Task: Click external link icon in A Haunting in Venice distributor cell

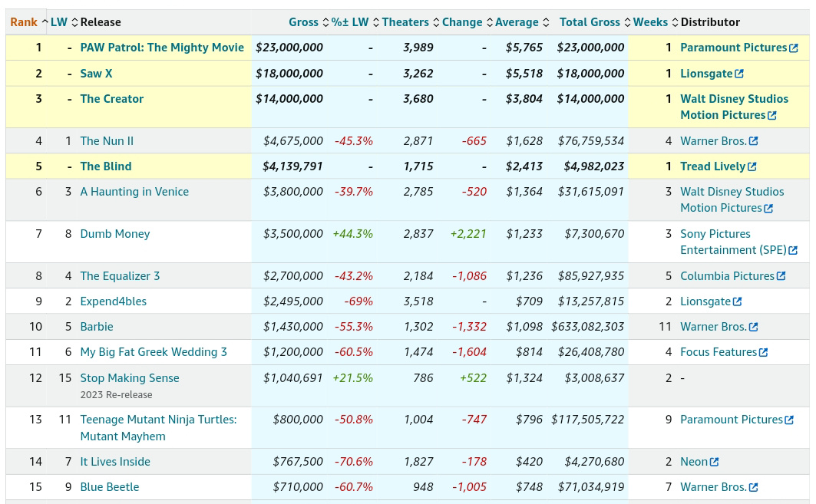Action: pyautogui.click(x=768, y=208)
